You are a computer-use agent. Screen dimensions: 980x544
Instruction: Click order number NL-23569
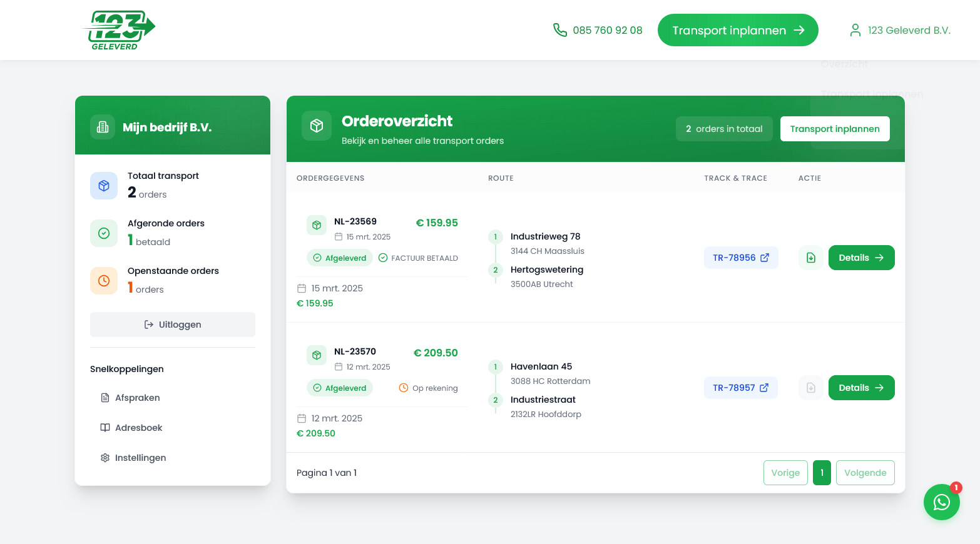pyautogui.click(x=355, y=221)
